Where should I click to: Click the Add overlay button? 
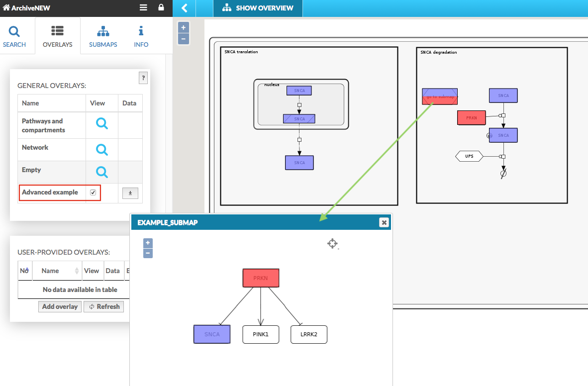pos(60,306)
